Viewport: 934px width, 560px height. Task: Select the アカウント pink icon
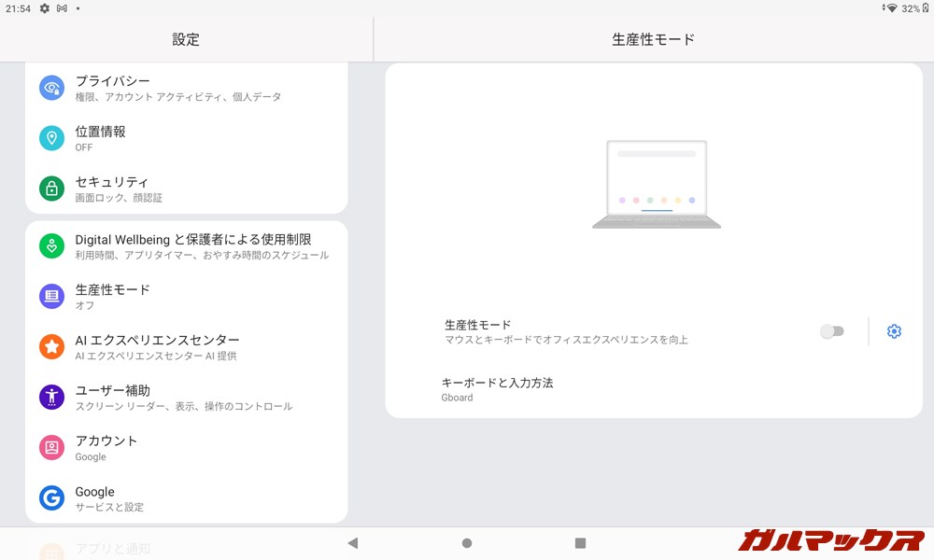(x=51, y=448)
